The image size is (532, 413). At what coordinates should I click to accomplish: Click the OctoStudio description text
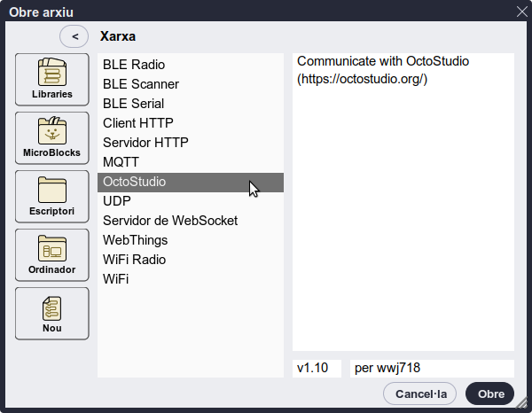click(x=383, y=70)
